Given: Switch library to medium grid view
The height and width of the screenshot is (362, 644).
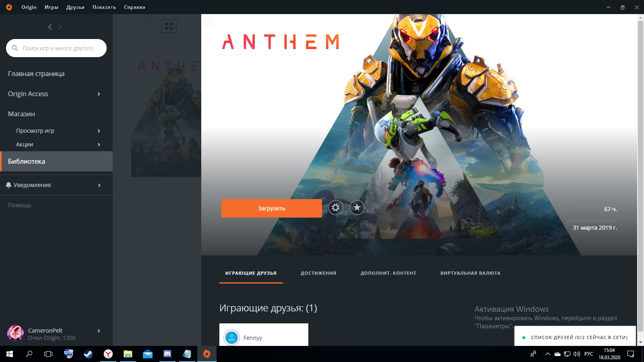Looking at the screenshot, I should (x=153, y=26).
